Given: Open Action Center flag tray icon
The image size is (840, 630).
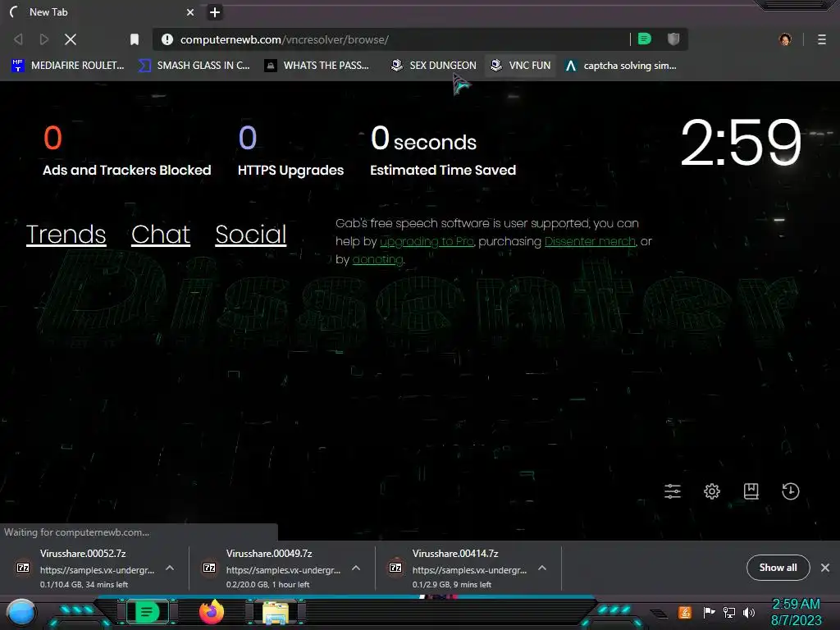Looking at the screenshot, I should coord(709,612).
